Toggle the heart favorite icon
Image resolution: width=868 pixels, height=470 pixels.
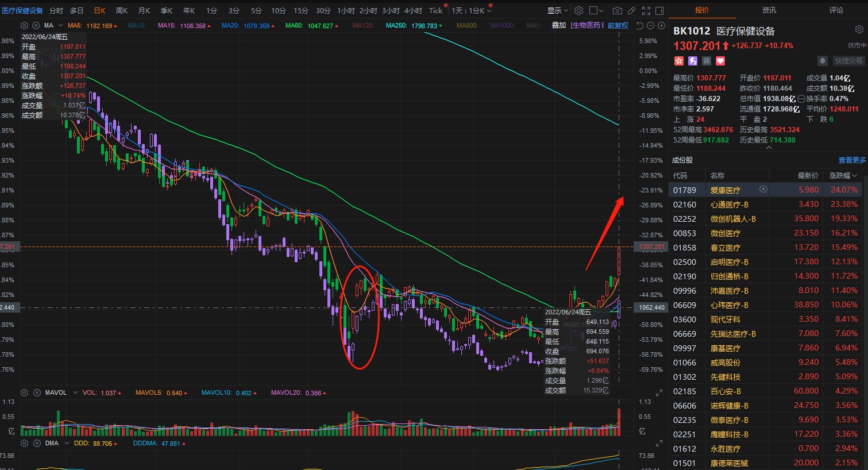point(720,61)
